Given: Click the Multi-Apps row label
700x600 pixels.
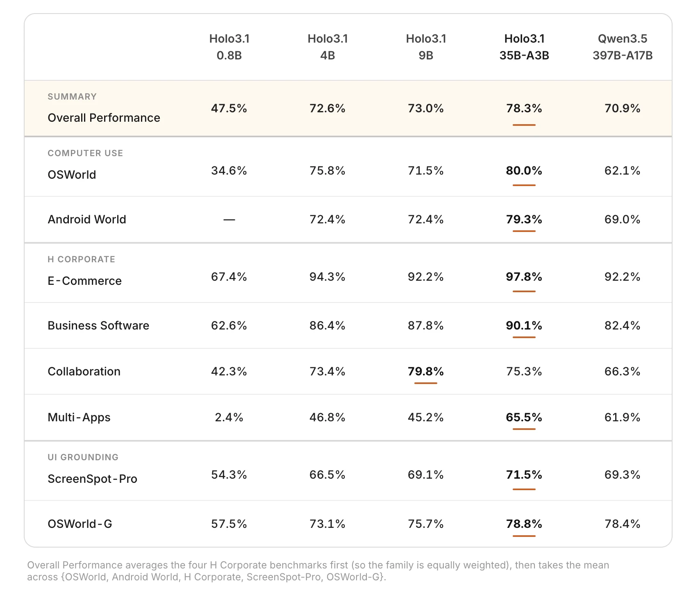Looking at the screenshot, I should (x=79, y=417).
